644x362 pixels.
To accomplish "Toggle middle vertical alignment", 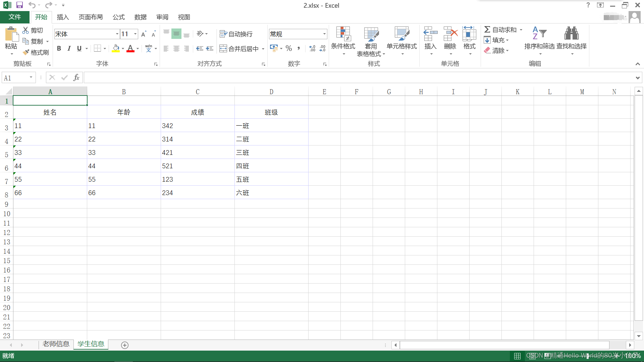I will [x=176, y=34].
